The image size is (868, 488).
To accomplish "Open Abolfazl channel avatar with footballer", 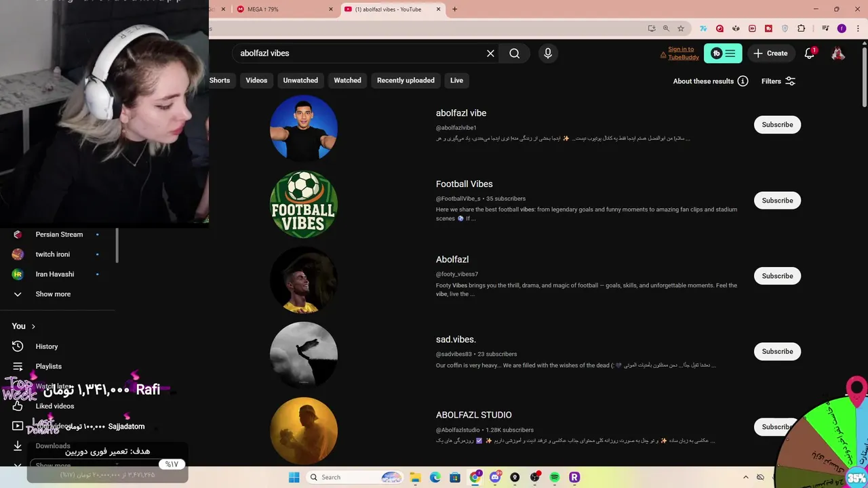I will [x=304, y=280].
